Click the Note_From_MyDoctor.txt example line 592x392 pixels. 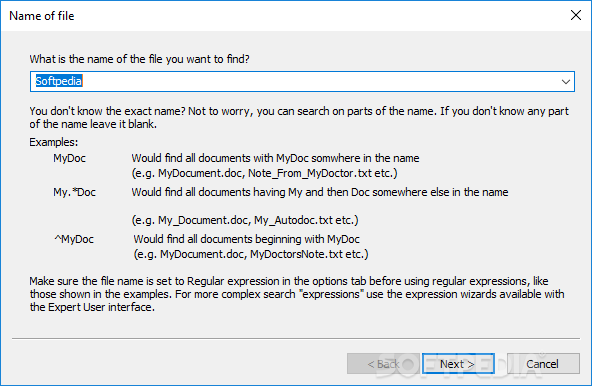(264, 173)
